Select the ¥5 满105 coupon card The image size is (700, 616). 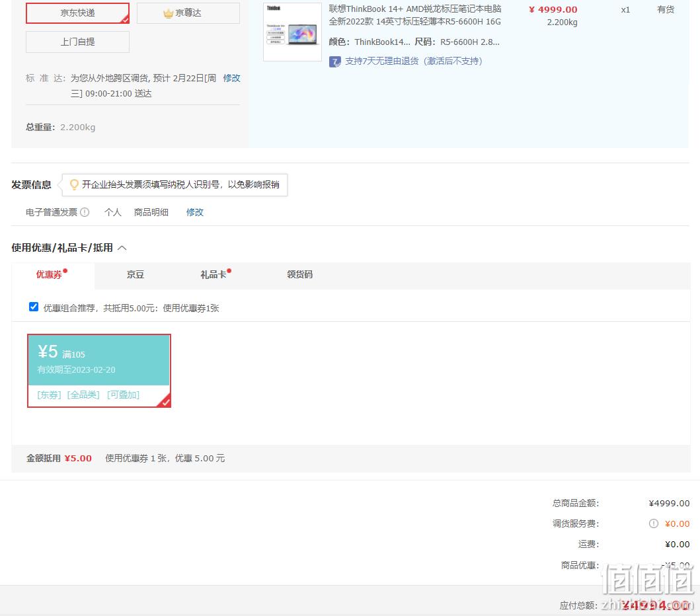99,371
